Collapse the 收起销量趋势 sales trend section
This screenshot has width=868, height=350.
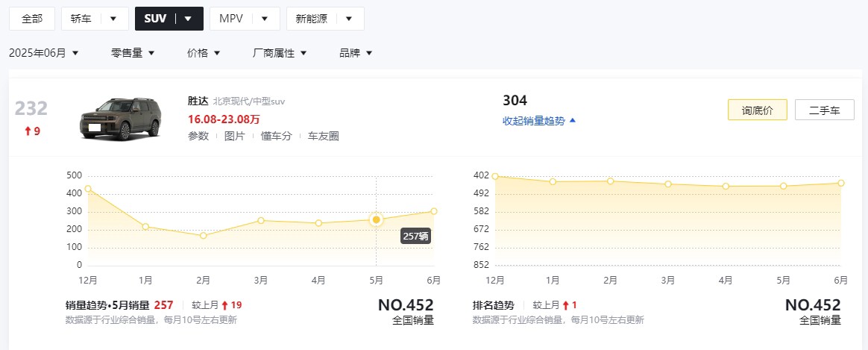click(x=539, y=121)
